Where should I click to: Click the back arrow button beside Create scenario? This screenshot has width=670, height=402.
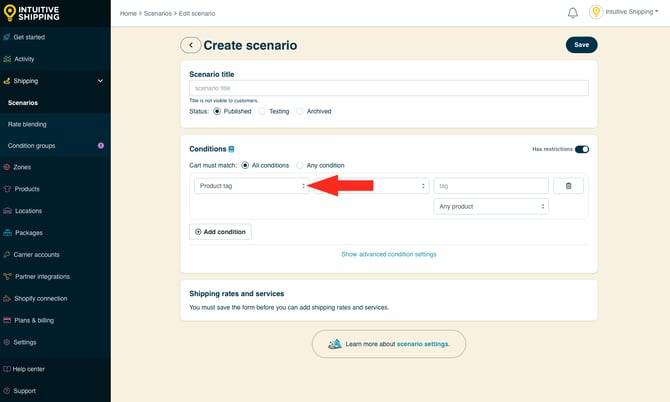click(x=190, y=45)
